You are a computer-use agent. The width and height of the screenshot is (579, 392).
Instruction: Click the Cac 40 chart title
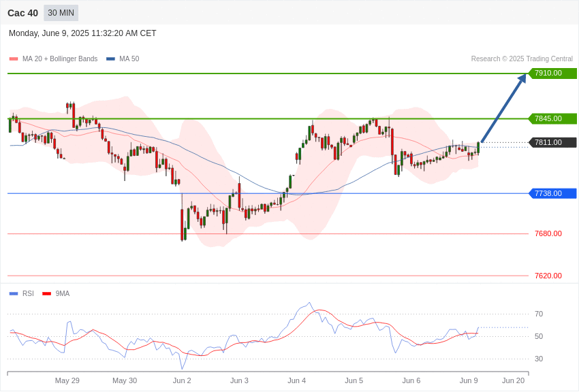23,13
